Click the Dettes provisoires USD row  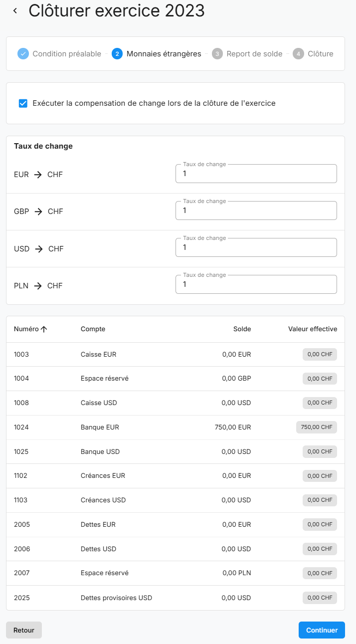point(116,598)
